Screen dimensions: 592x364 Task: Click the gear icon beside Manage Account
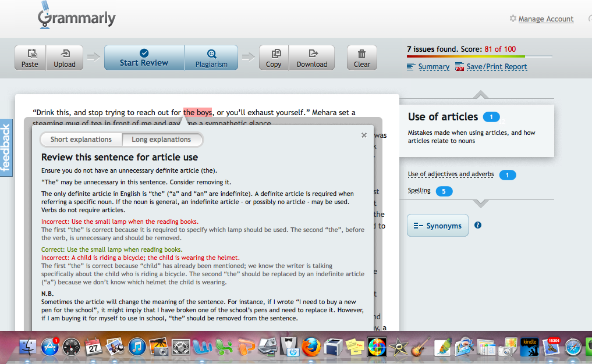pos(513,19)
